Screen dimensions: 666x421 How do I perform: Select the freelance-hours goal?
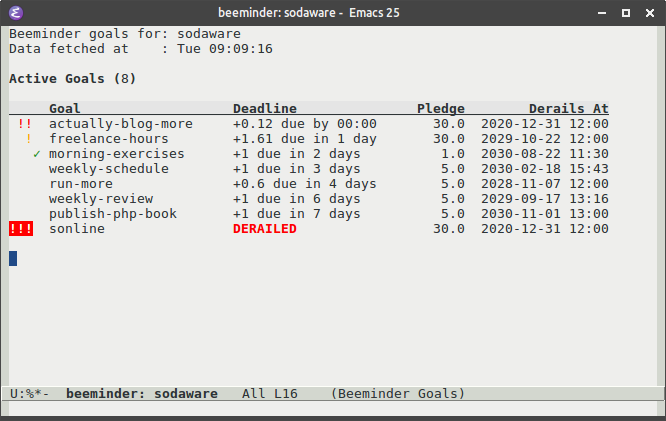[109, 139]
